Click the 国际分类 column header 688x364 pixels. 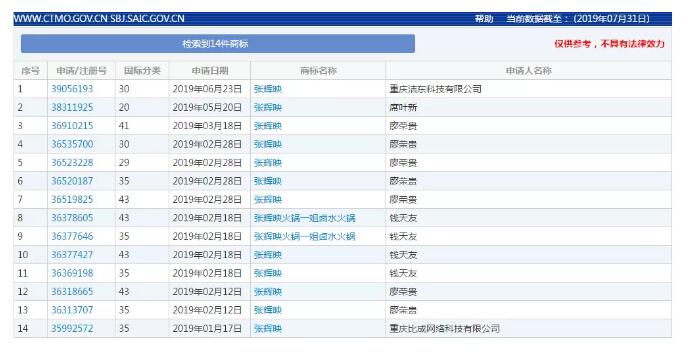(x=142, y=71)
